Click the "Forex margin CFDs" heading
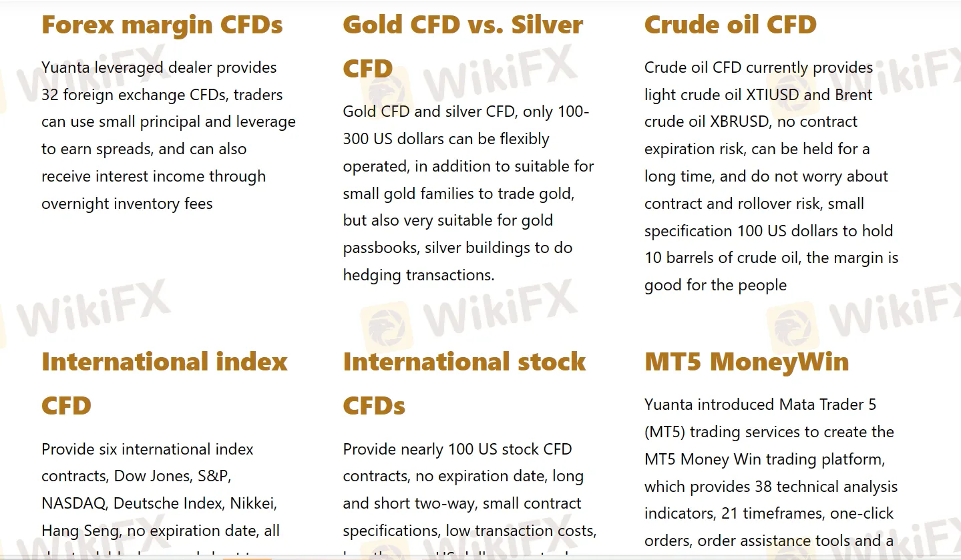 [162, 25]
